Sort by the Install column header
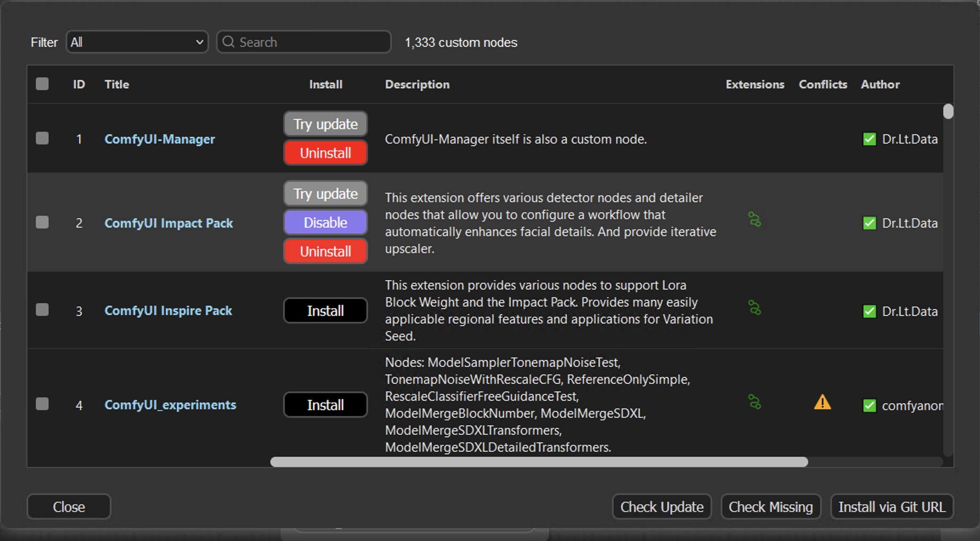This screenshot has width=980, height=541. [326, 84]
